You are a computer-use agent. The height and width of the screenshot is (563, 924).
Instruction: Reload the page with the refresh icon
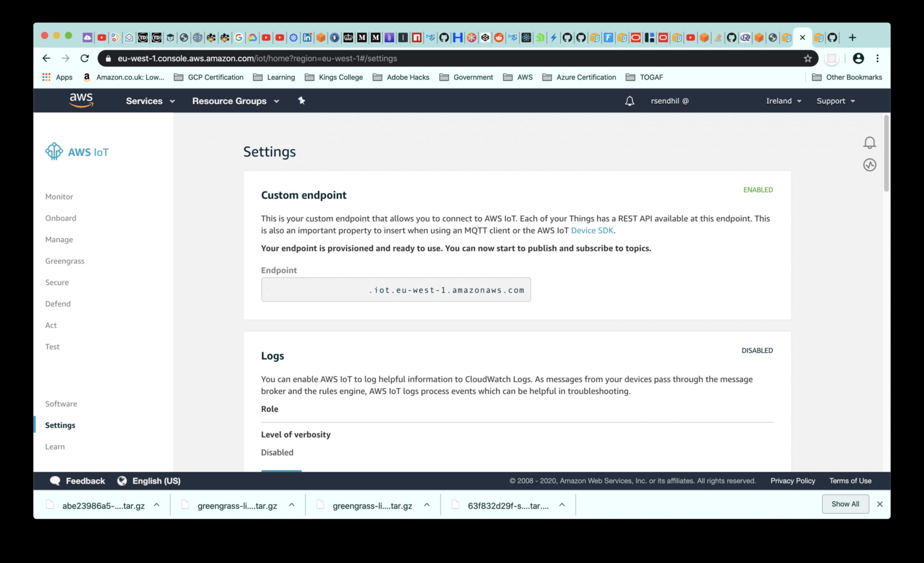tap(85, 58)
